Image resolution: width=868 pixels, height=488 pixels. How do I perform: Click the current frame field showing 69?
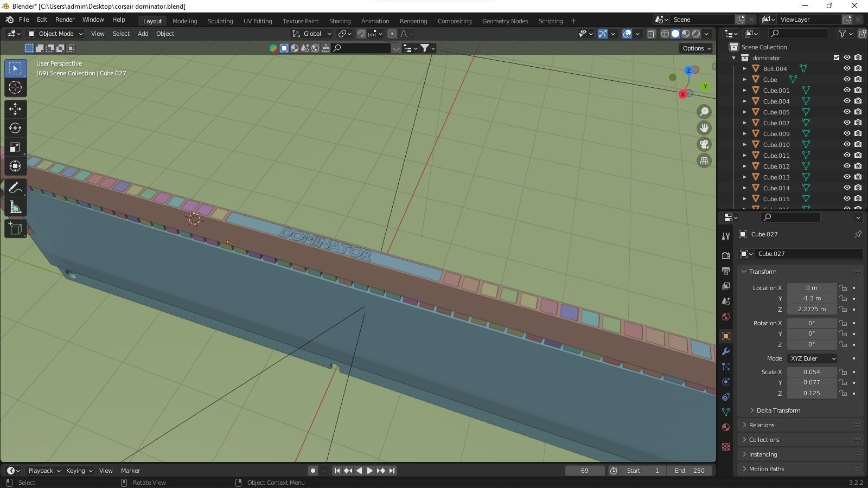[x=584, y=471]
